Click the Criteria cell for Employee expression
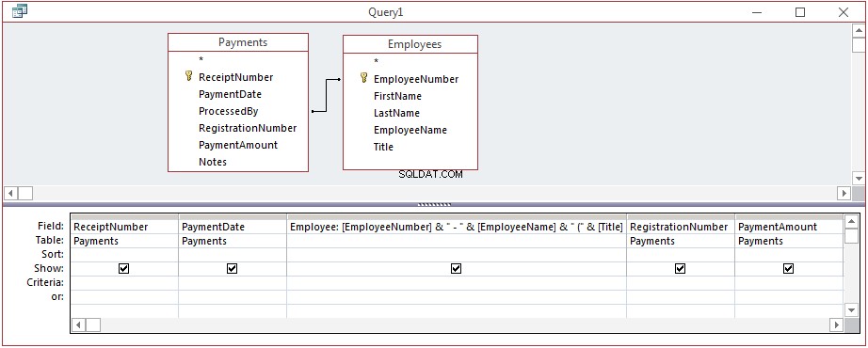Viewport: 868px width, 348px height. 457,283
